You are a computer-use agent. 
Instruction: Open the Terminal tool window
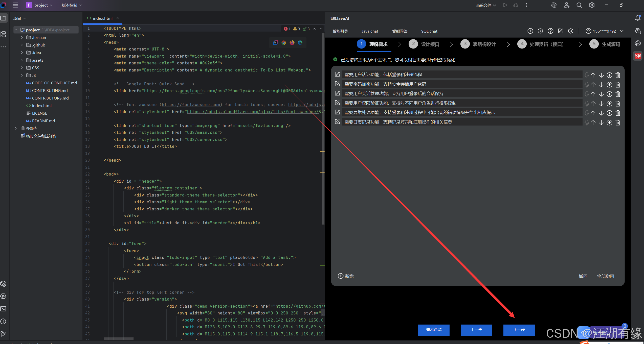pyautogui.click(x=3, y=309)
